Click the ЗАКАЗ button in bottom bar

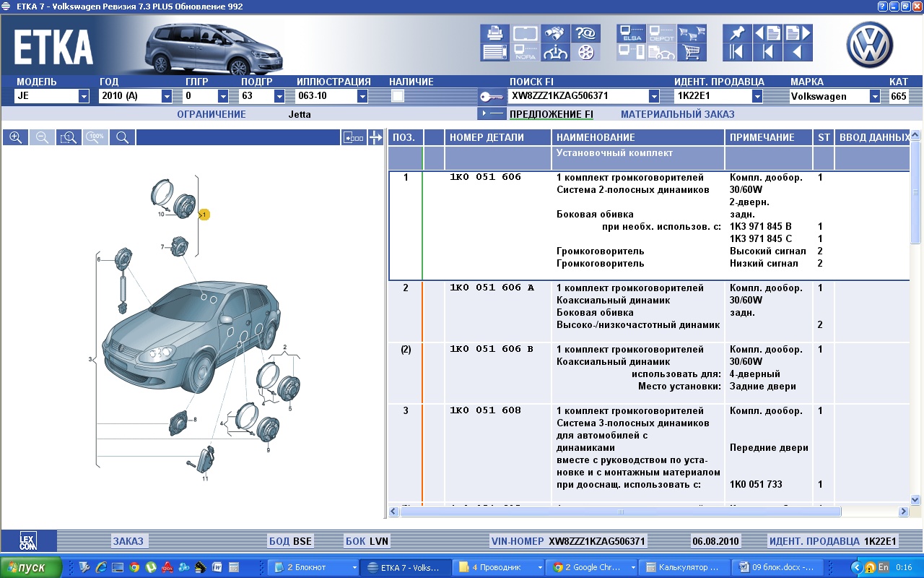128,541
